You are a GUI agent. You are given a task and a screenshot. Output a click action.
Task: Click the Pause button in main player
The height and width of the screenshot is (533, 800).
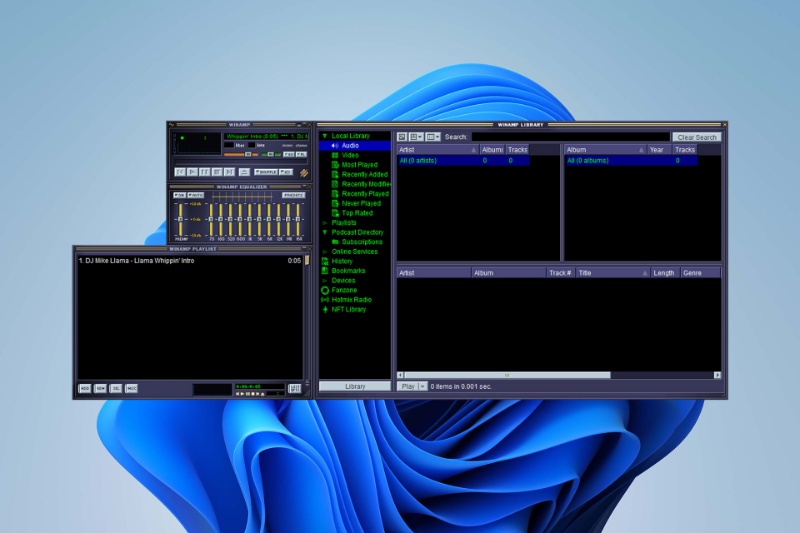pos(204,172)
